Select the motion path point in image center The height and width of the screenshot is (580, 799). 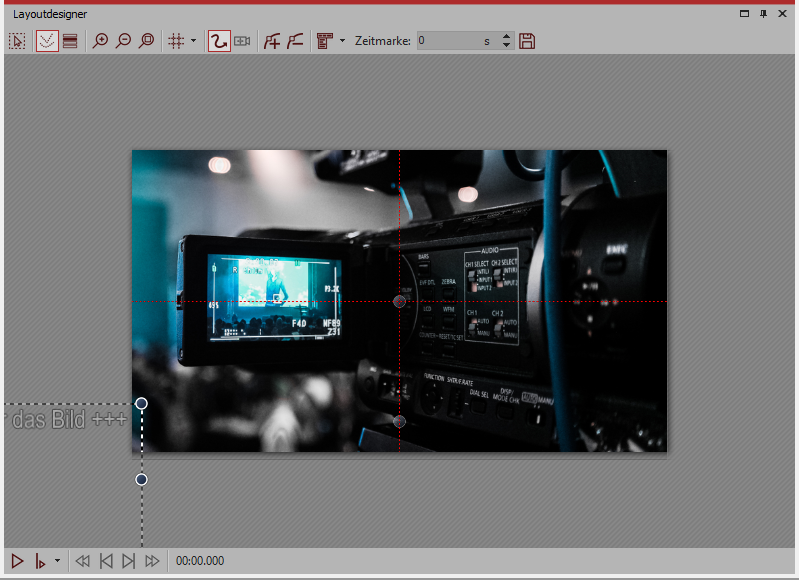pos(400,301)
